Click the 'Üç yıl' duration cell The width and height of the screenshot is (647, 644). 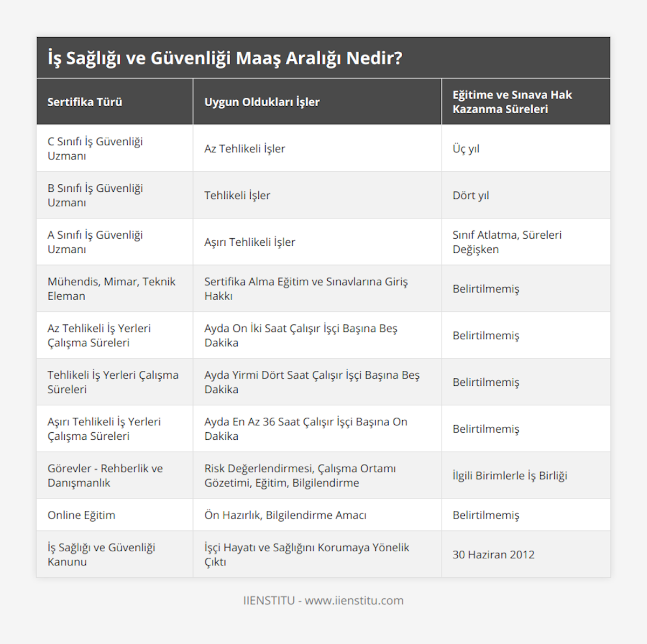466,149
